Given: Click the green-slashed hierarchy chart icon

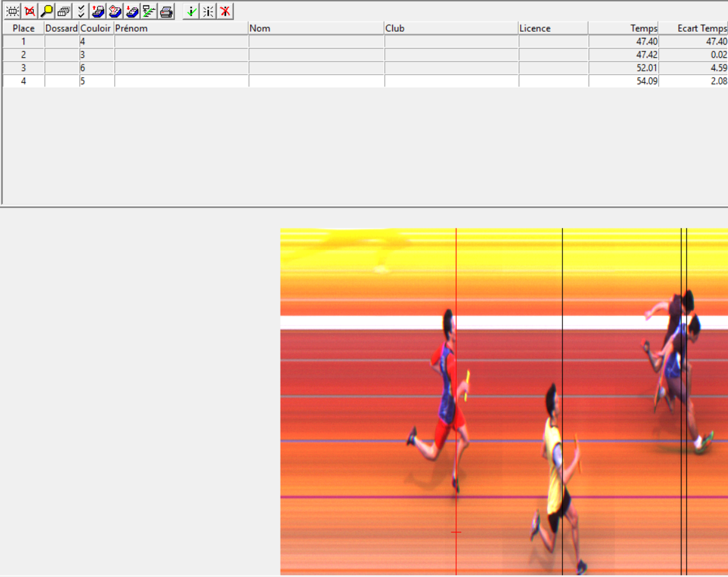Looking at the screenshot, I should tap(148, 11).
